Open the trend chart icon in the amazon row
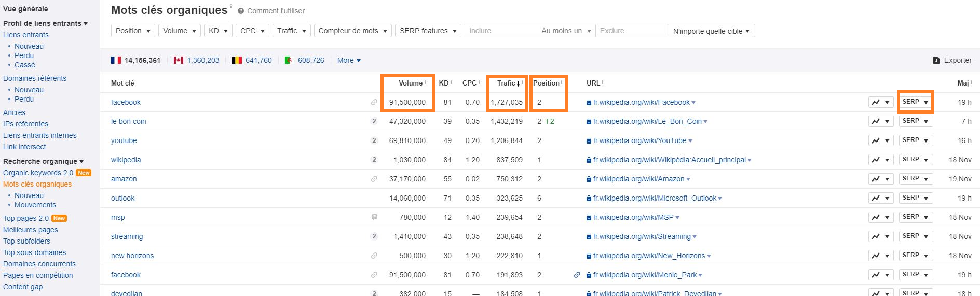This screenshot has height=296, width=980. pyautogui.click(x=881, y=179)
